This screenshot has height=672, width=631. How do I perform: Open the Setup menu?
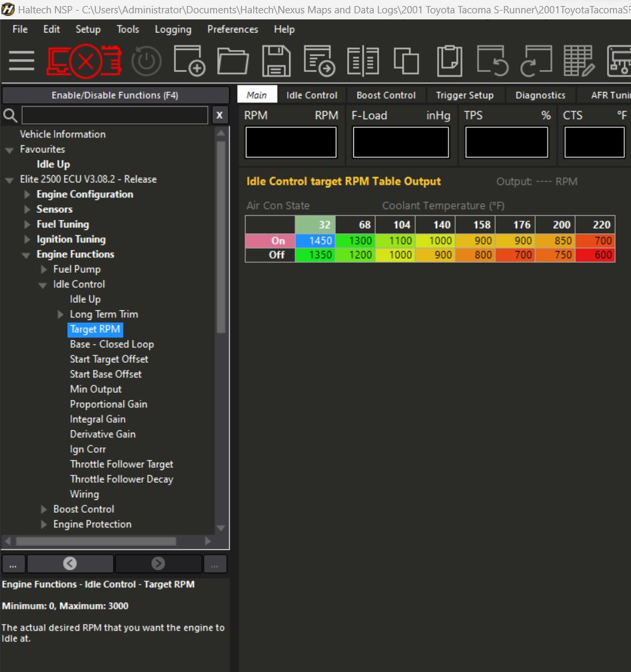[x=88, y=29]
